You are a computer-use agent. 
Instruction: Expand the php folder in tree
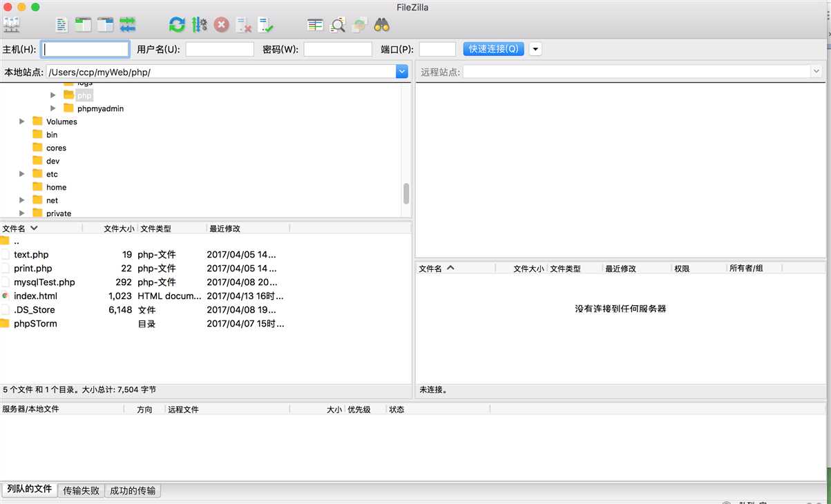[x=53, y=95]
